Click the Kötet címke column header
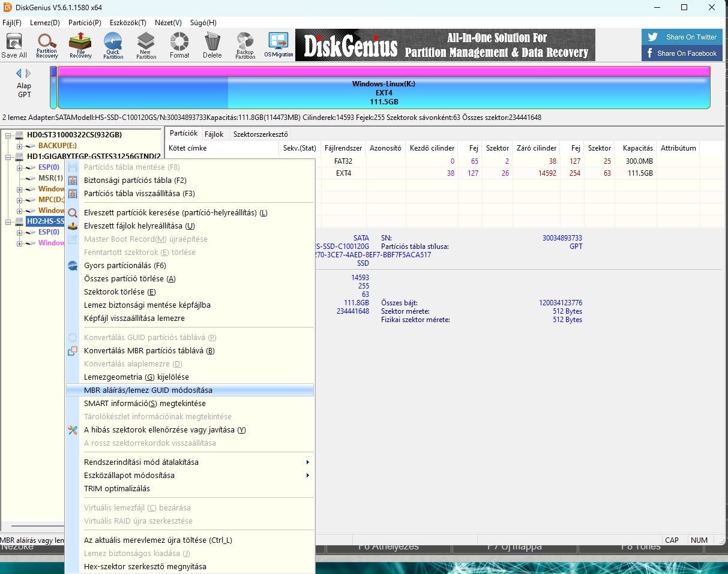The image size is (728, 574). pos(223,148)
